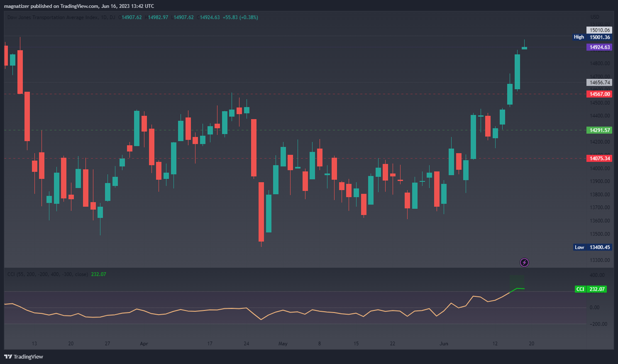Click the Jun date label on time axis
Viewport: 618px width, 364px height.
(444, 344)
